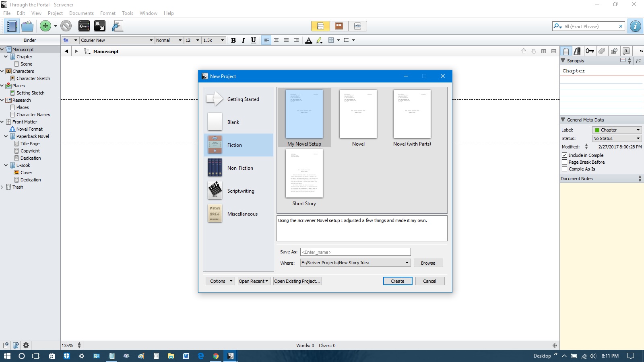Open the Where location dropdown
The image size is (644, 362).
355,263
